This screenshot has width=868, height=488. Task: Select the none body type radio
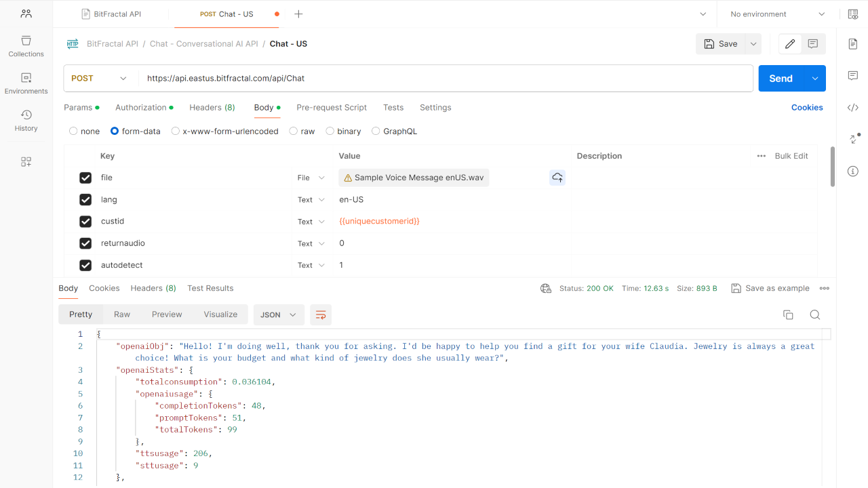pyautogui.click(x=73, y=131)
